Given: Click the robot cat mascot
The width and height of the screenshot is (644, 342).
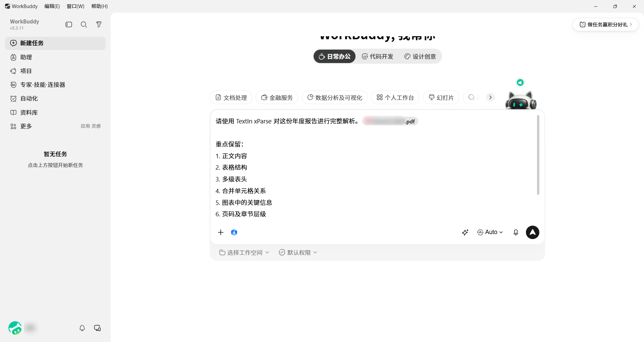Looking at the screenshot, I should pos(521,100).
